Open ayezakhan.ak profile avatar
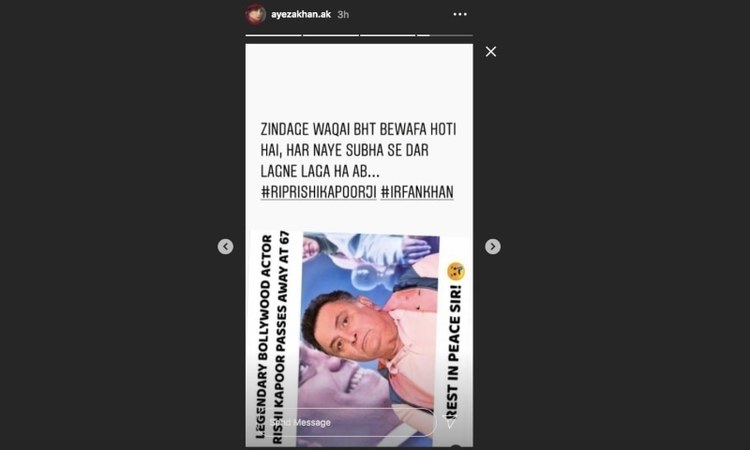Image resolution: width=750 pixels, height=450 pixels. pos(255,14)
